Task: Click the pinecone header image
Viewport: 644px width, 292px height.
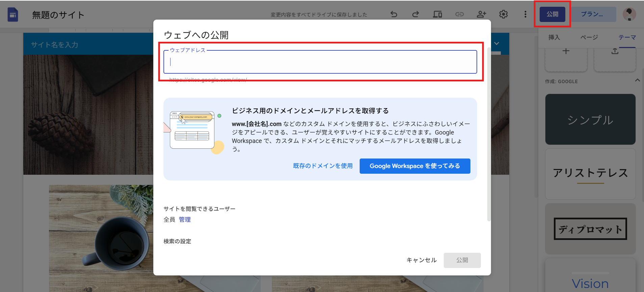Action: pyautogui.click(x=88, y=115)
